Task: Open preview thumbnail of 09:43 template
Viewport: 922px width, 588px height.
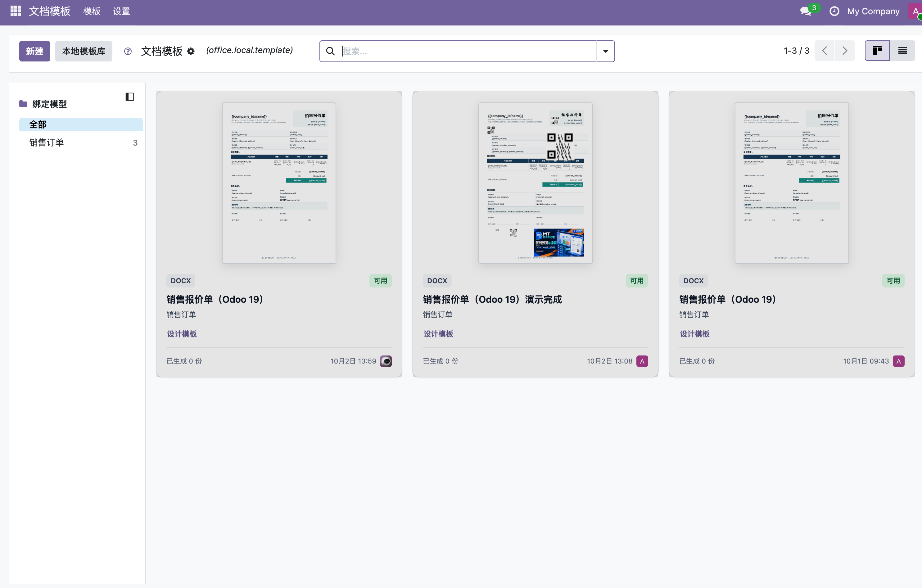Action: click(x=791, y=183)
